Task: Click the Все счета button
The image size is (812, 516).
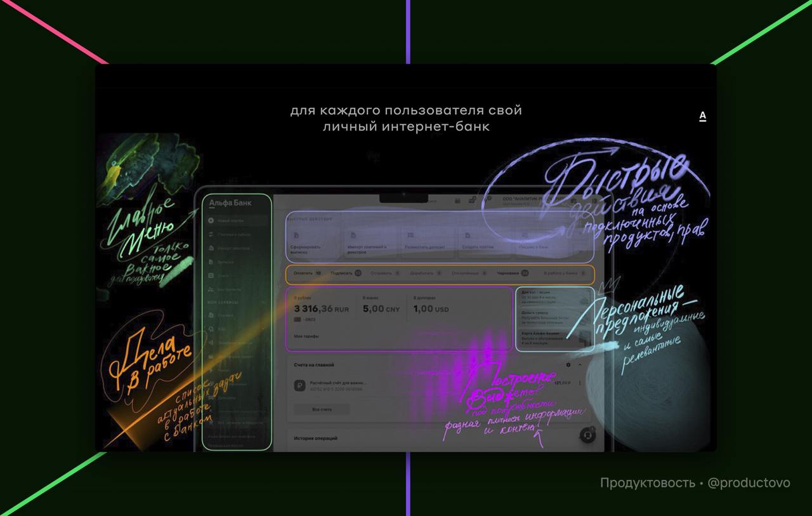Action: pos(322,409)
